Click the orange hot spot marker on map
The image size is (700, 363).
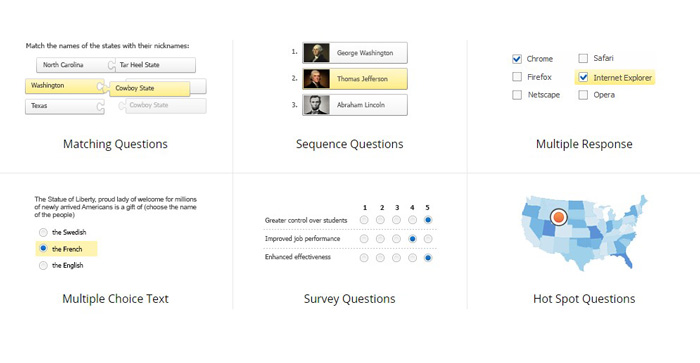point(558,217)
